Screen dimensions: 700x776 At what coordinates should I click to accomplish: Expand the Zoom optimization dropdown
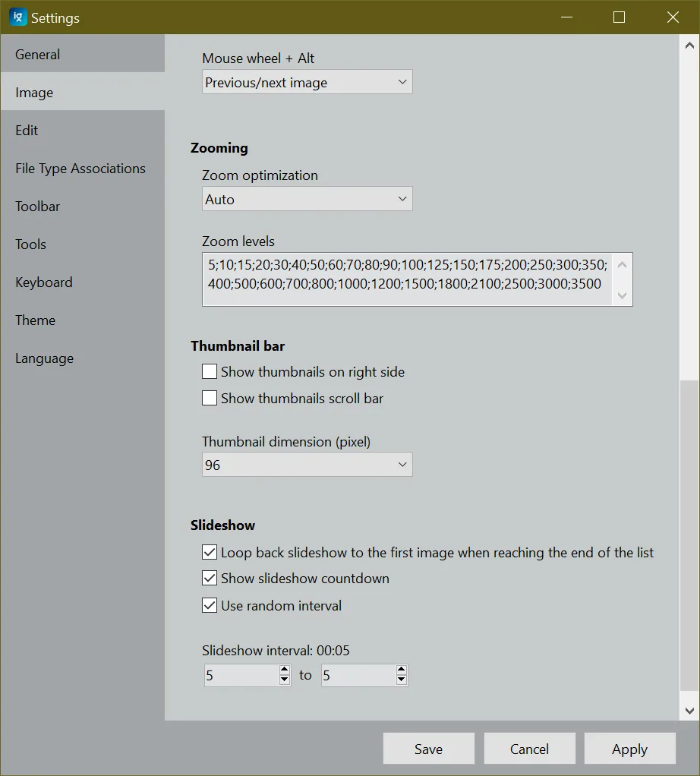tap(307, 199)
